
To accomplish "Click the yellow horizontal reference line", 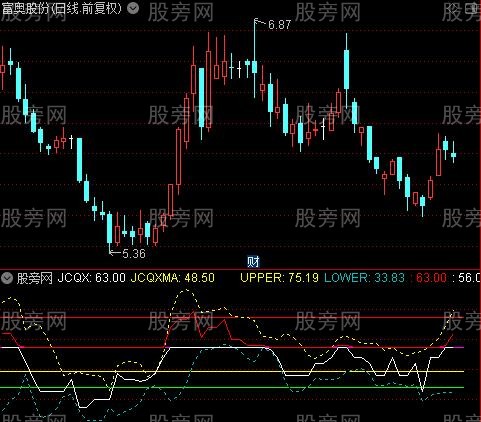I will 232,371.
